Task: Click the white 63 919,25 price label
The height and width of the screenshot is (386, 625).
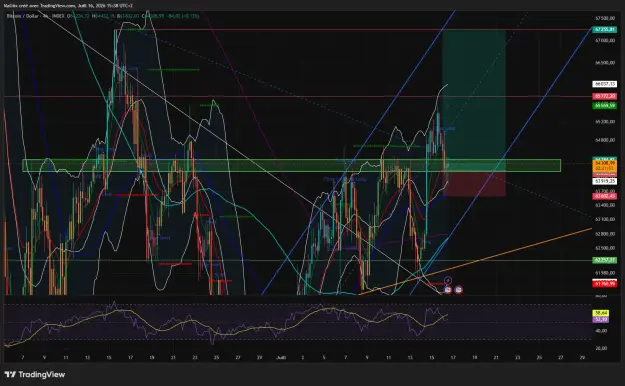Action: 604,181
